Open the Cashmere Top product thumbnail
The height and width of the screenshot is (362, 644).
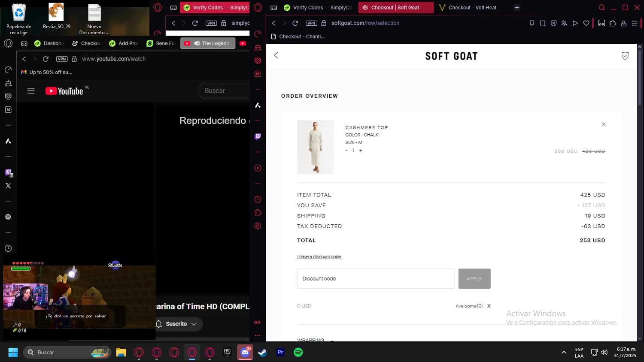tap(316, 147)
